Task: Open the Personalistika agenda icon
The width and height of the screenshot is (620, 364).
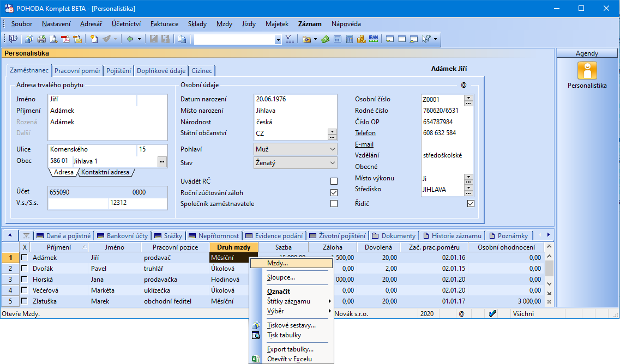Action: 587,71
